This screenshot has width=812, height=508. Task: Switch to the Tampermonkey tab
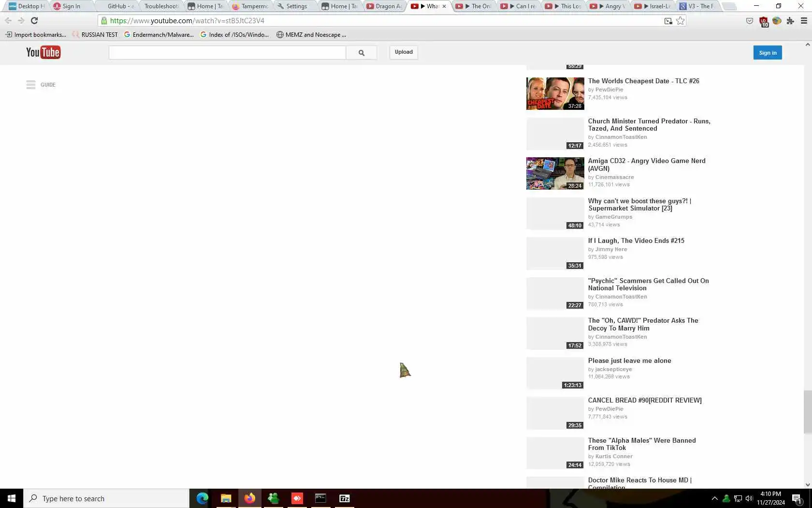click(x=250, y=6)
